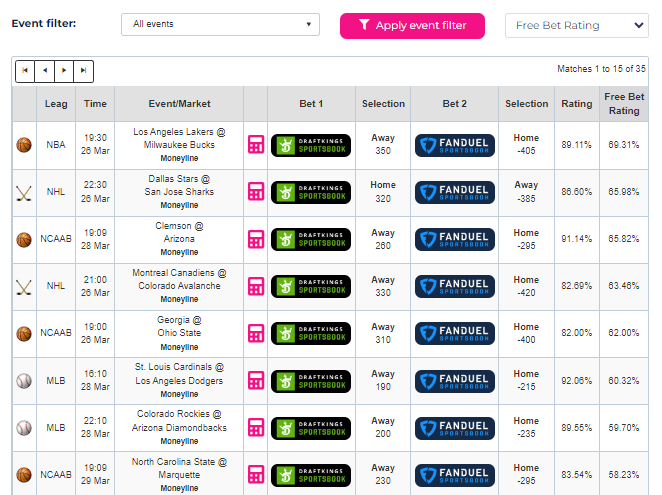Viewport: 662px width, 495px height.
Task: Open calculator for Cardinals @ Dodgers row
Action: tap(256, 381)
